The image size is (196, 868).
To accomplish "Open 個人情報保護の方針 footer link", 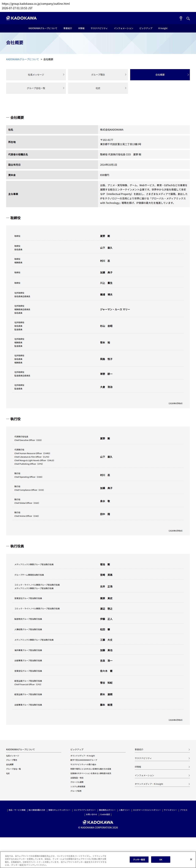I will tap(37, 810).
